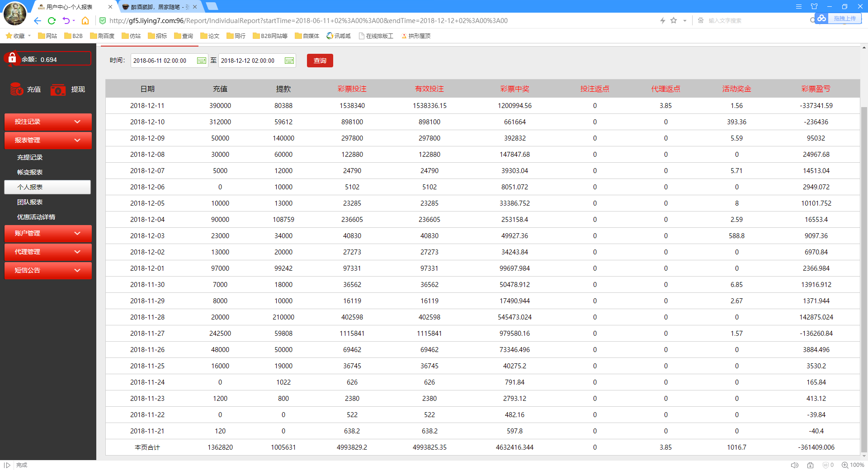
Task: Expand the 投注记录 menu section
Action: (x=48, y=122)
